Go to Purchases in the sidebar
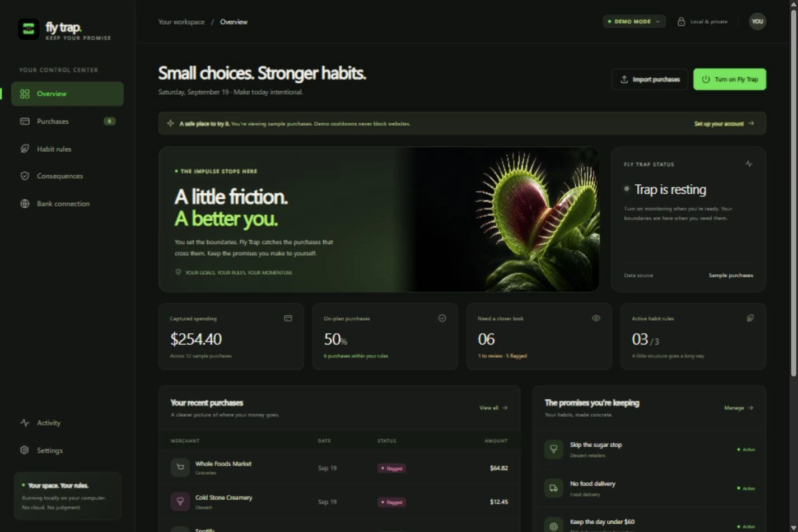This screenshot has width=798, height=532. click(67, 121)
